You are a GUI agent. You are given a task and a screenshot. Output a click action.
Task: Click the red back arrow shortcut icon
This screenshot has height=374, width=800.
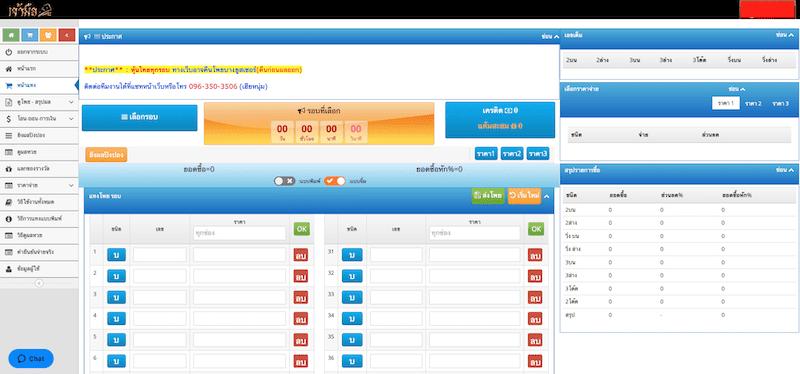pos(67,35)
